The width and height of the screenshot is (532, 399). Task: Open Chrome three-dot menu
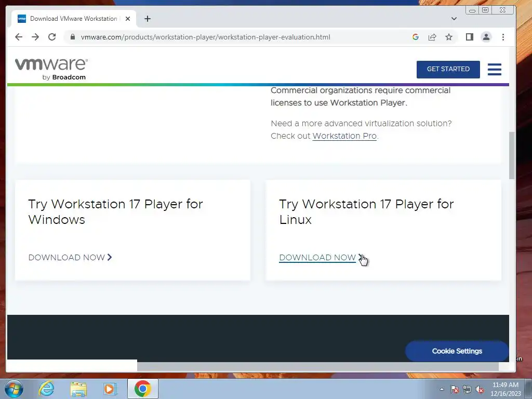503,37
